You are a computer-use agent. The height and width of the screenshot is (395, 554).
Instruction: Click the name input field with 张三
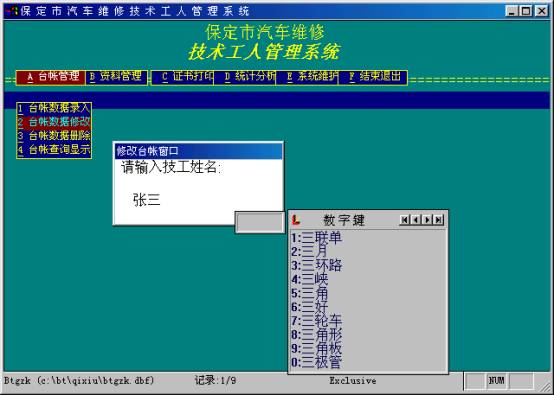[198, 200]
